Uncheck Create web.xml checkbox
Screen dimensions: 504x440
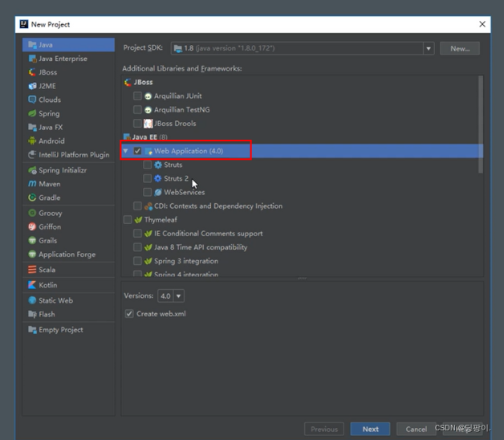tap(129, 314)
